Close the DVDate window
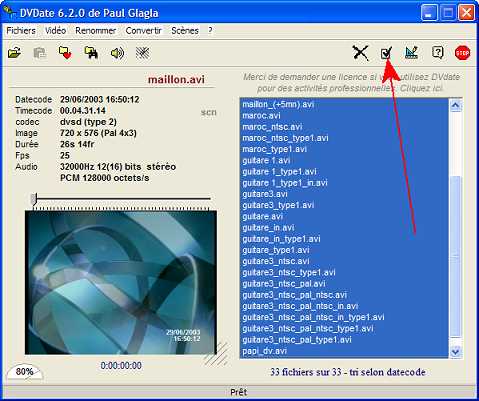 (466, 13)
